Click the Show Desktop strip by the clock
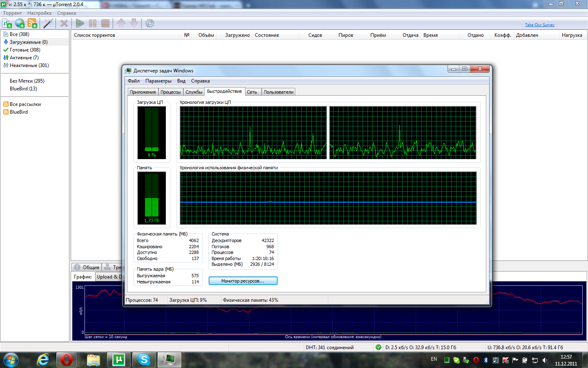This screenshot has width=588, height=368. (585, 360)
